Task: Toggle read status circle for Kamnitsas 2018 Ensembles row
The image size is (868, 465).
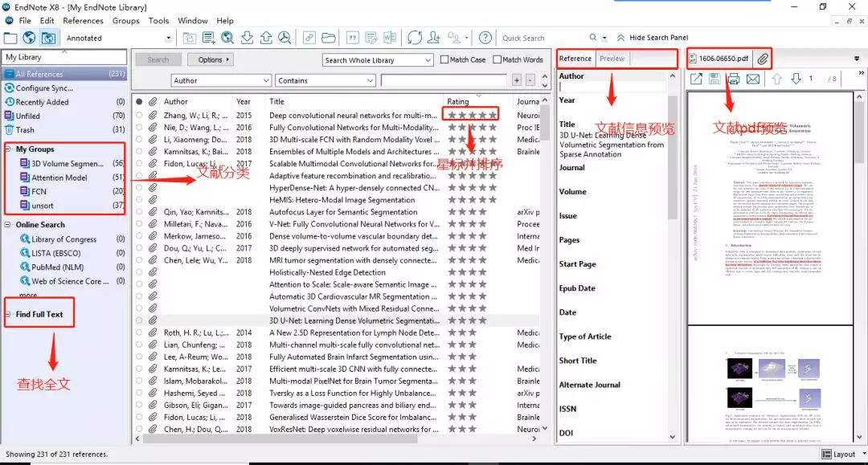Action: 139,152
